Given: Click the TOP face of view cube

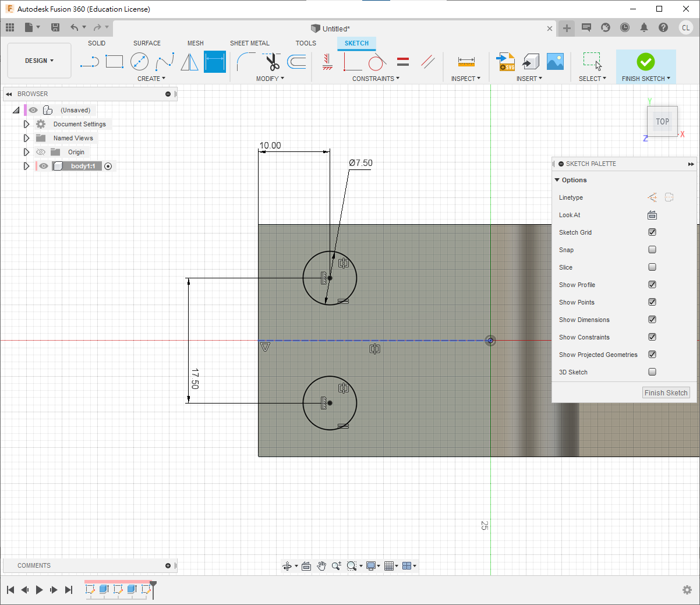Looking at the screenshot, I should coord(662,122).
